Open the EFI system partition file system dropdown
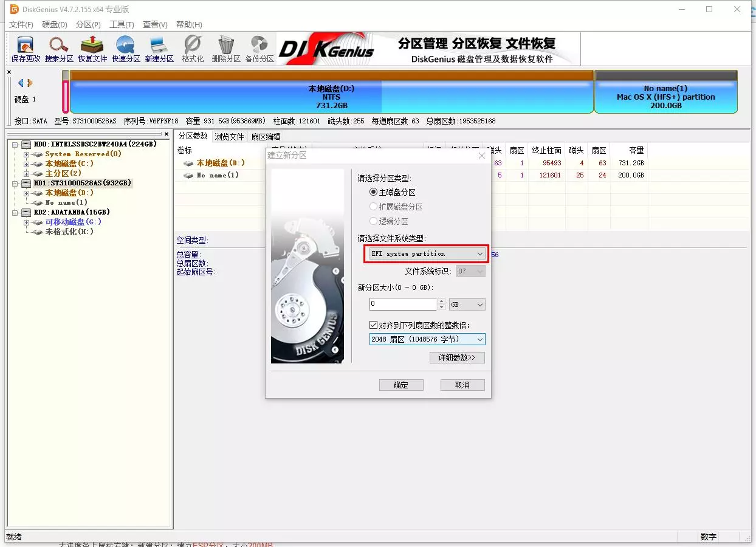Image resolution: width=756 pixels, height=547 pixels. coord(427,253)
